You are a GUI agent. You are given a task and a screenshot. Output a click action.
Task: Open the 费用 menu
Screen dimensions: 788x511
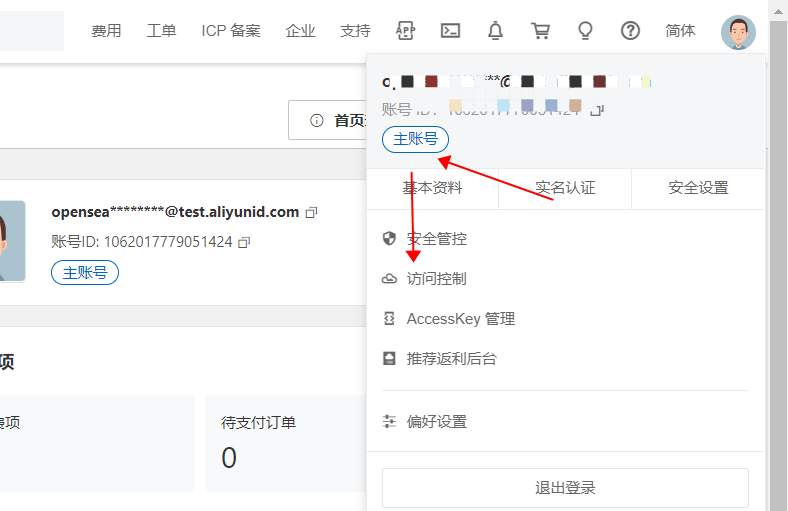[106, 31]
